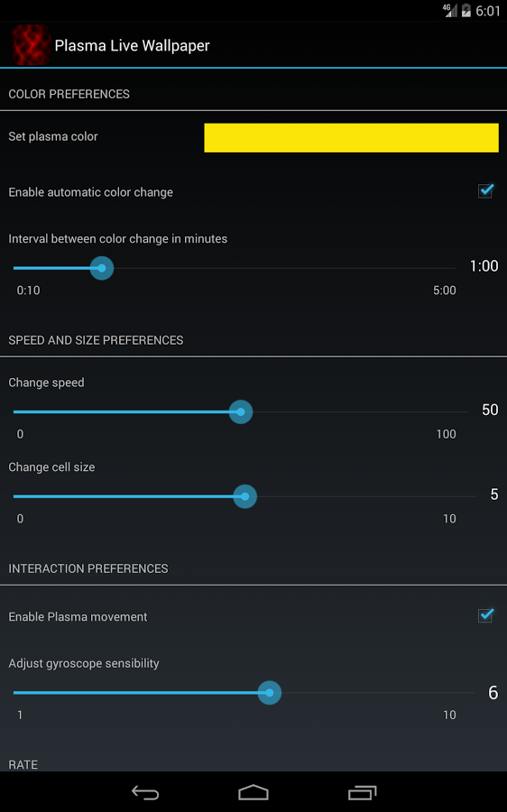Click the color change interval slider handle

click(102, 268)
